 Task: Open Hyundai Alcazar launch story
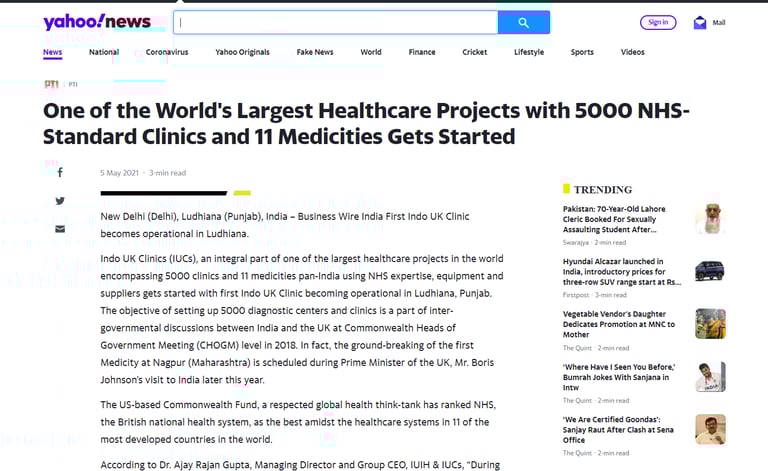(622, 272)
